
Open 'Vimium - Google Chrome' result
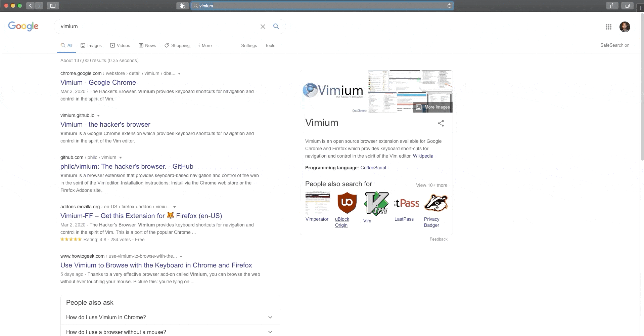98,82
